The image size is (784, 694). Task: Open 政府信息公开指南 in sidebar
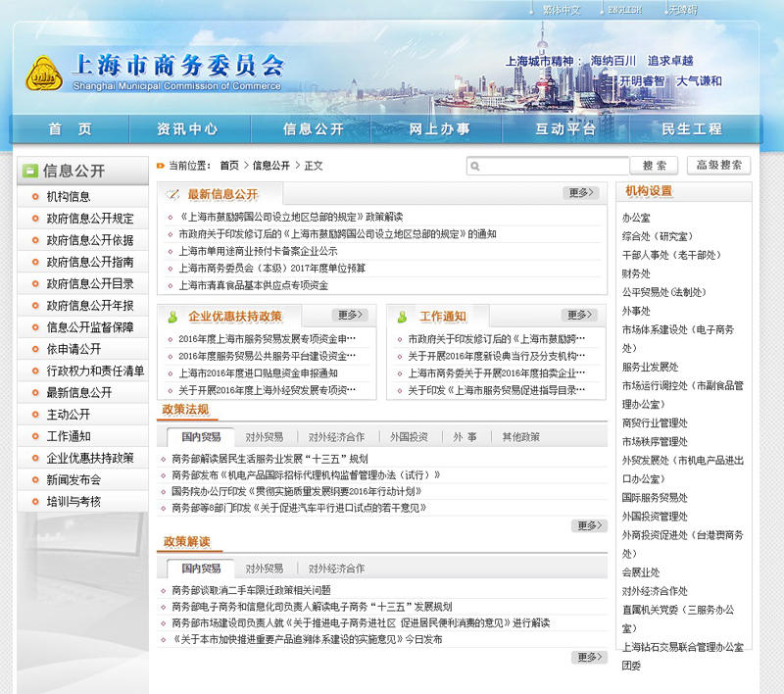[90, 262]
